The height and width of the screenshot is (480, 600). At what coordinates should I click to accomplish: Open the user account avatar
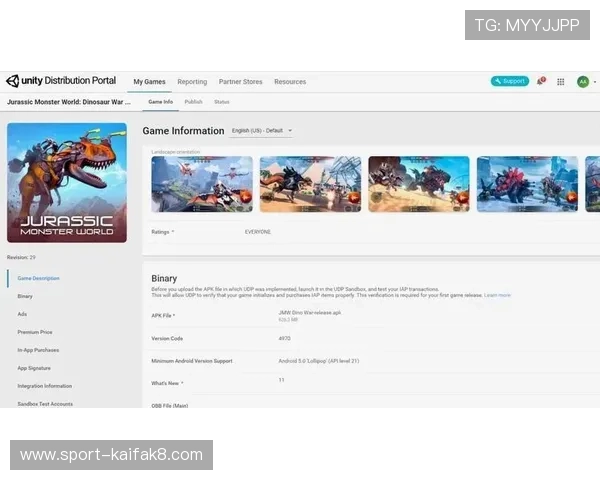pos(583,81)
